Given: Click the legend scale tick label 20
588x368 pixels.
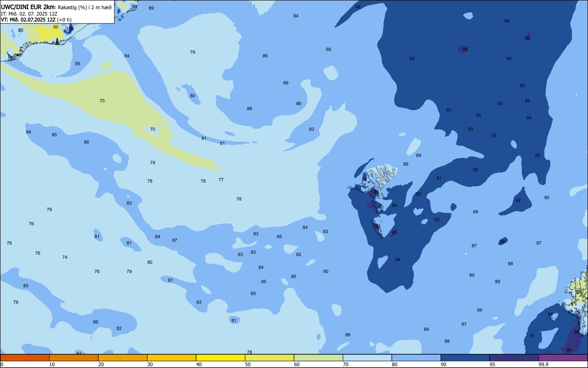Looking at the screenshot, I should click(101, 364).
